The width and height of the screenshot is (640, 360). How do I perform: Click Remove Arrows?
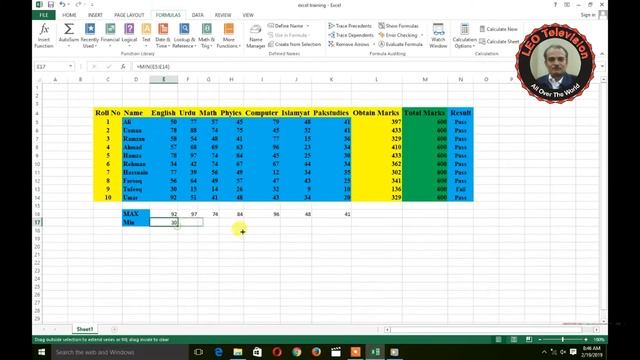point(349,44)
